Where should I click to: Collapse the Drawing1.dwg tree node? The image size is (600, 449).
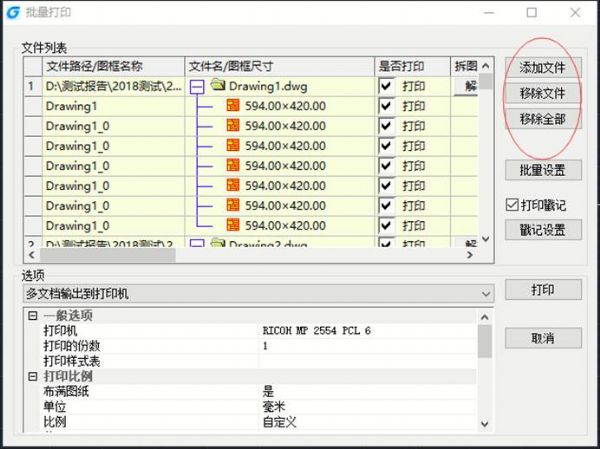[x=197, y=87]
